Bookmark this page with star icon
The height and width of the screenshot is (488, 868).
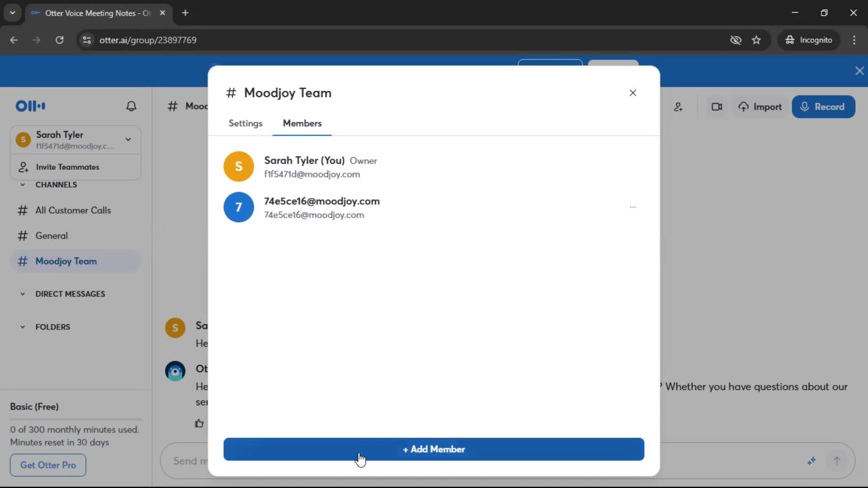point(756,40)
